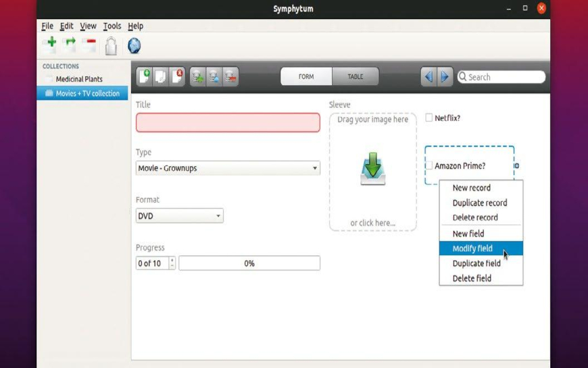Image resolution: width=588 pixels, height=368 pixels.
Task: Open the Tools menu
Action: (x=112, y=26)
